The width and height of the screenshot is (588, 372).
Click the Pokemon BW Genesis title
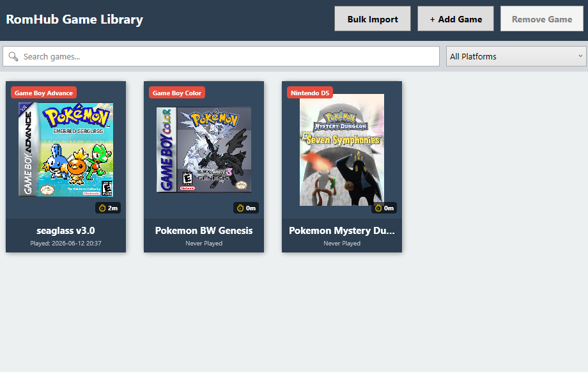click(204, 231)
